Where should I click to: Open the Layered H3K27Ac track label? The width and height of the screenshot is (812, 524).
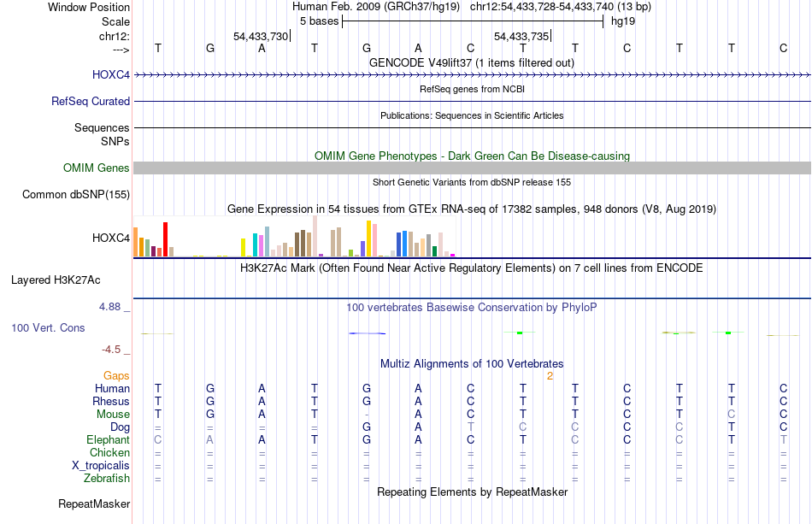pos(56,280)
